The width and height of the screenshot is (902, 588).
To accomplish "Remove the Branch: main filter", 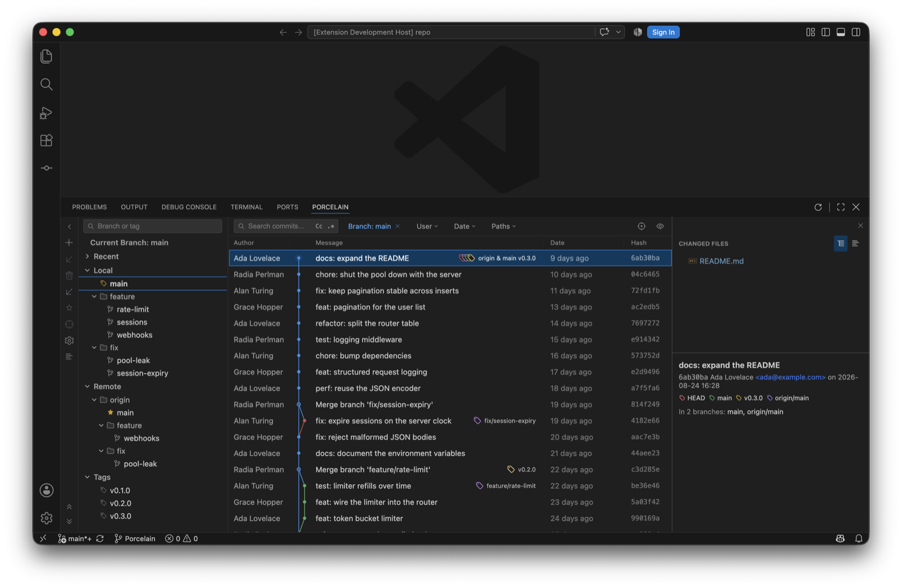I will click(398, 226).
